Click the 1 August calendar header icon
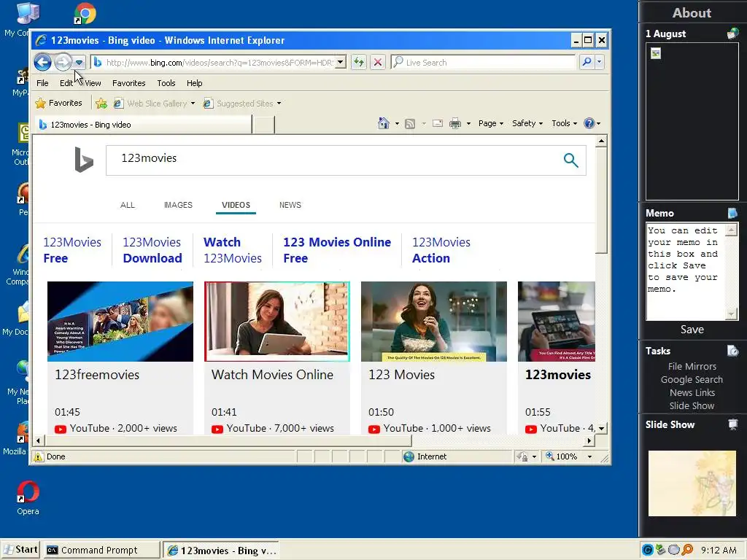The height and width of the screenshot is (560, 747). tap(732, 34)
